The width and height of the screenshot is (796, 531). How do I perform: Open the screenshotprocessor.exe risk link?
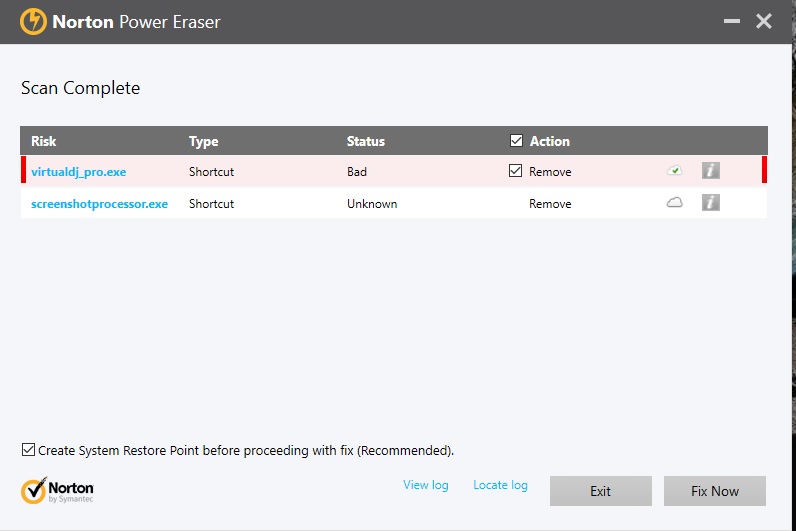[99, 204]
